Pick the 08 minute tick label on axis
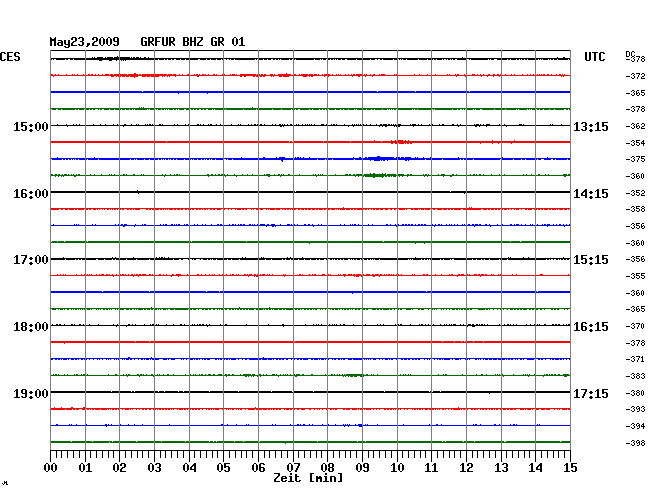This screenshot has height=494, width=650. pyautogui.click(x=327, y=468)
